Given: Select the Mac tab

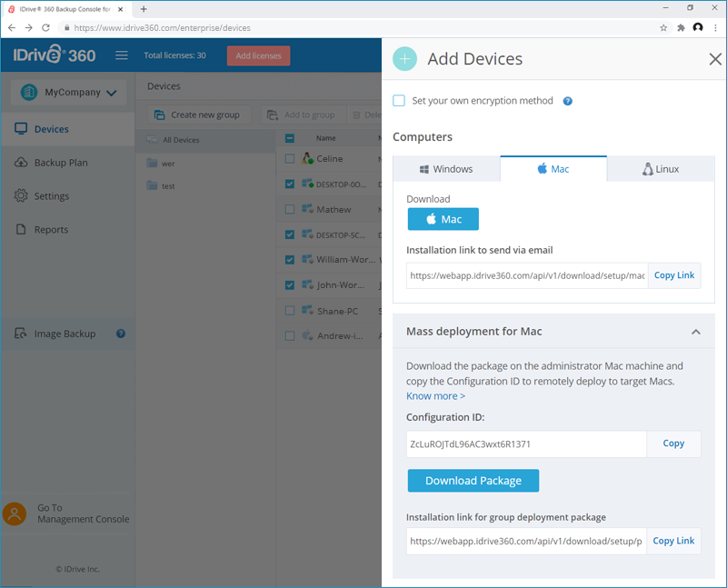Looking at the screenshot, I should click(553, 169).
